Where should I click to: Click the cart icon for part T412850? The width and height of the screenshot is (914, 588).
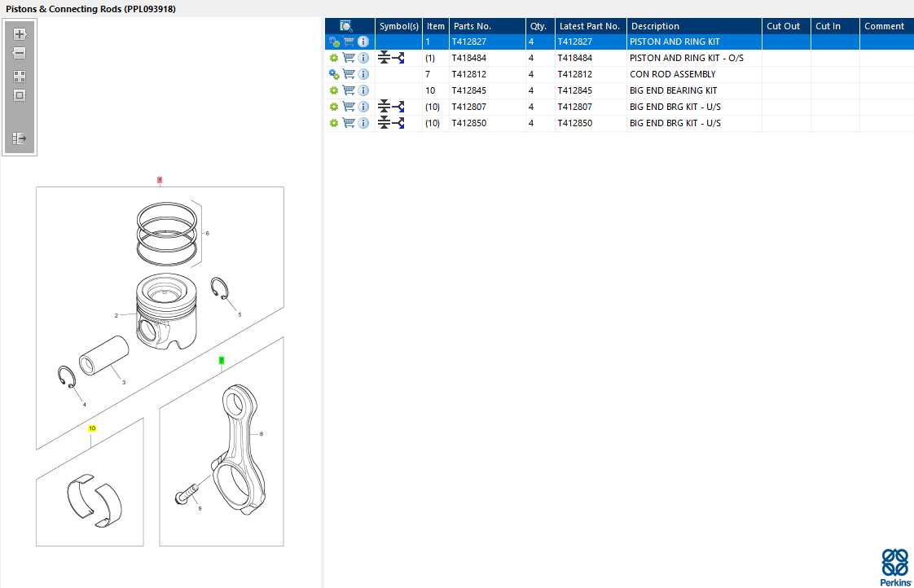(x=349, y=123)
